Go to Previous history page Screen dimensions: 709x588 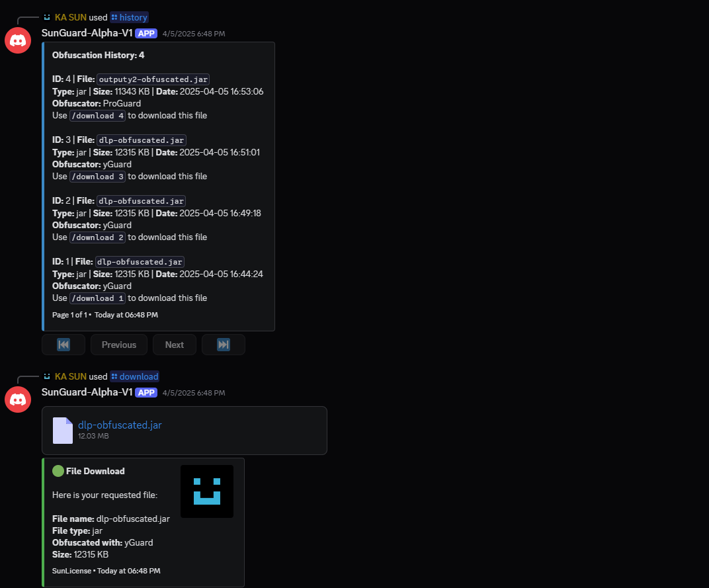click(x=119, y=345)
